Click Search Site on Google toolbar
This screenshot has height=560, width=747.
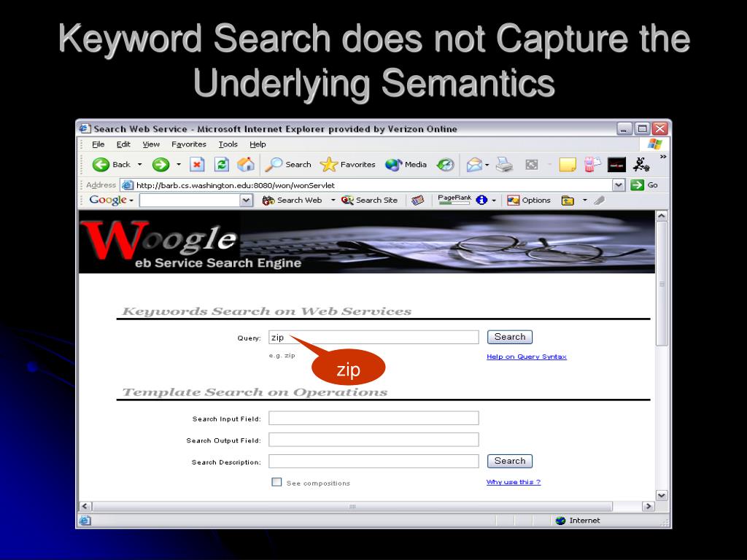click(x=369, y=201)
